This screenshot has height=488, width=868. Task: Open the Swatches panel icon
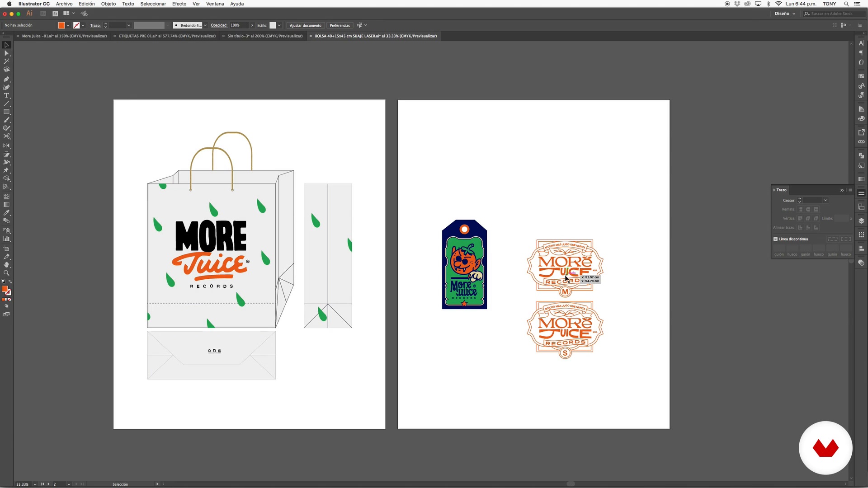click(x=861, y=76)
